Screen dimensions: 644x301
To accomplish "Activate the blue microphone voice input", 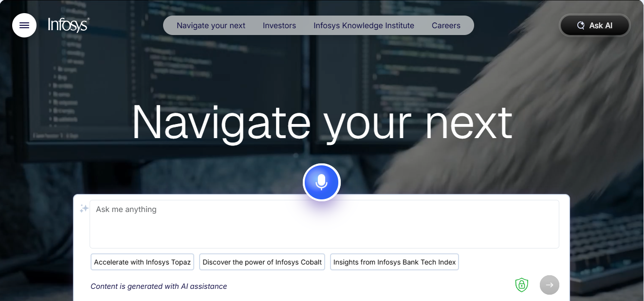I will click(x=321, y=182).
